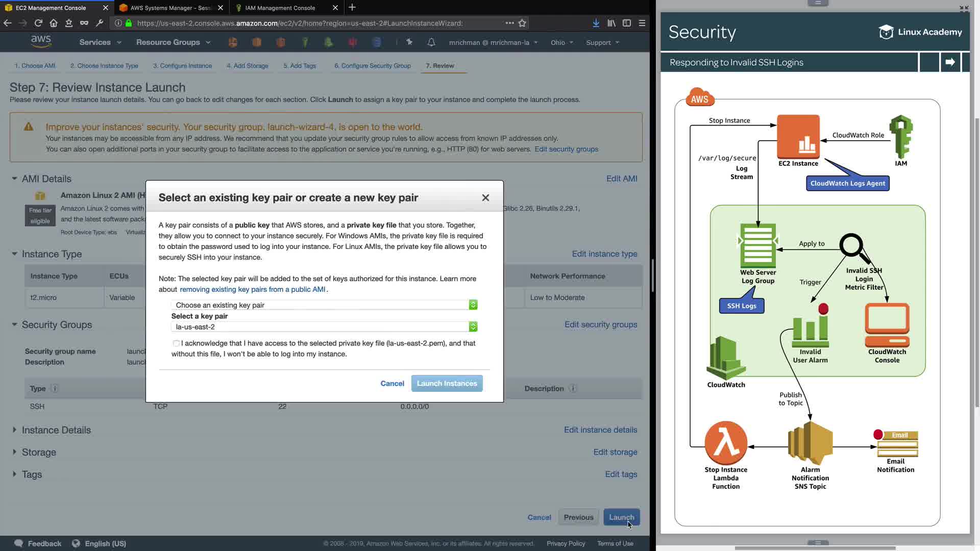
Task: Expand the Ohio region selector
Action: click(561, 42)
